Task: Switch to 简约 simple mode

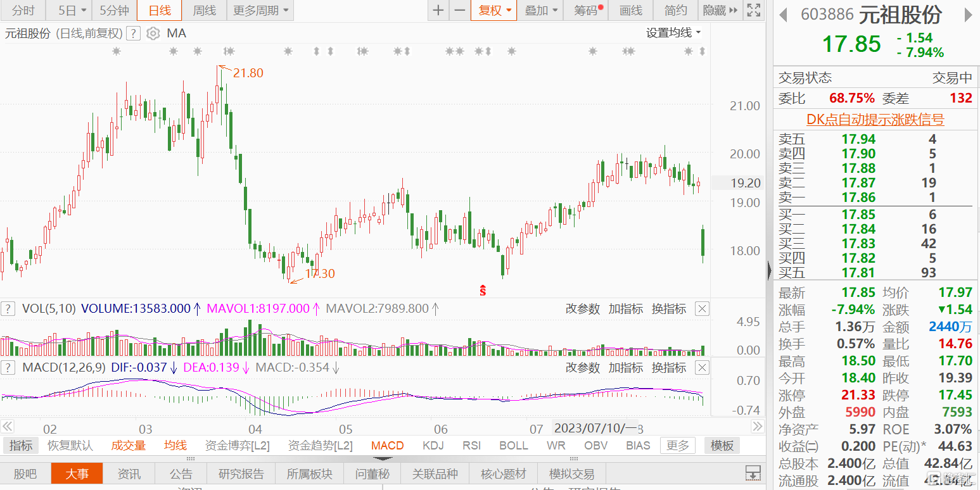Action: 675,10
